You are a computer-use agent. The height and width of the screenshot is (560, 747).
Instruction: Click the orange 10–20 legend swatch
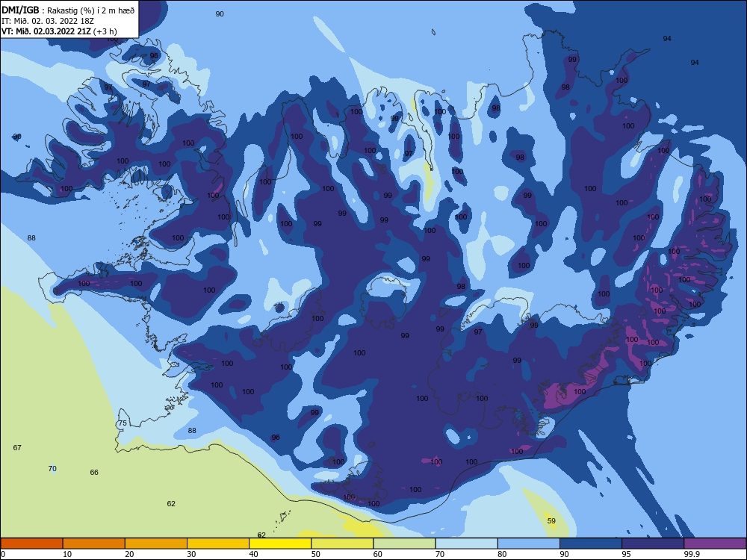(x=94, y=544)
